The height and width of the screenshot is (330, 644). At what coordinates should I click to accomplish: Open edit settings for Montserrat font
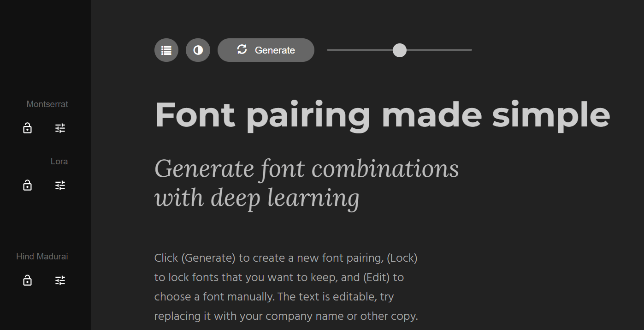tap(60, 128)
